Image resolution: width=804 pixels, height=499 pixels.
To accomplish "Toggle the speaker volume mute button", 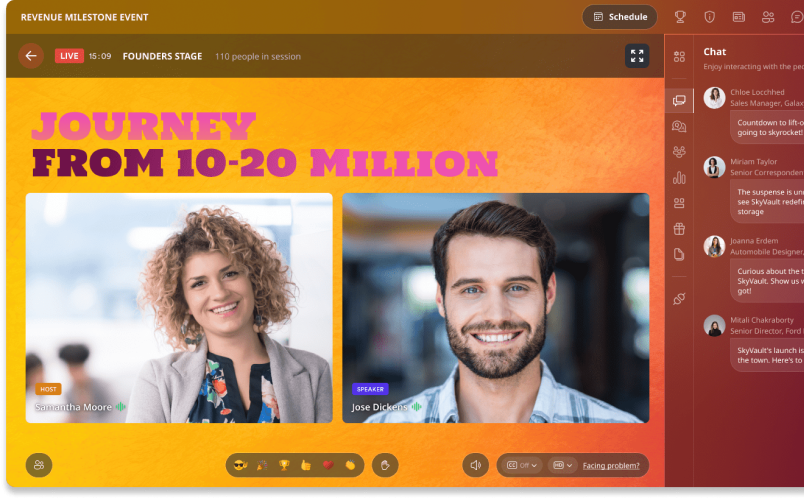I will coord(475,465).
